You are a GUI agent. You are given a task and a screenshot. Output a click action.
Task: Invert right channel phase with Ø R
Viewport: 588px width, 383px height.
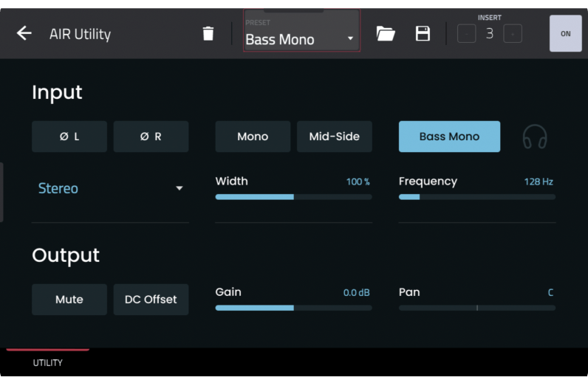click(151, 137)
